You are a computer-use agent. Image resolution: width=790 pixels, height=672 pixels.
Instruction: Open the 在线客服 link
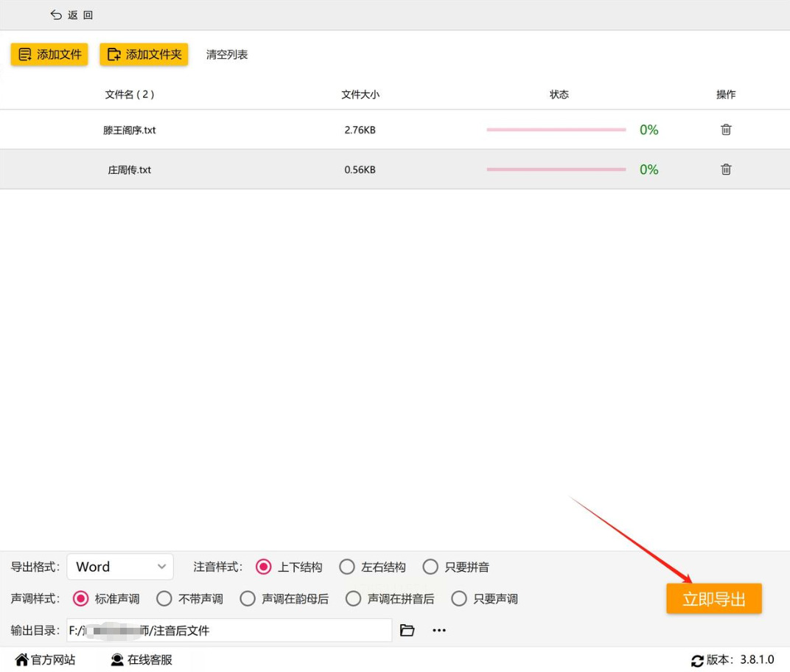coord(150,659)
